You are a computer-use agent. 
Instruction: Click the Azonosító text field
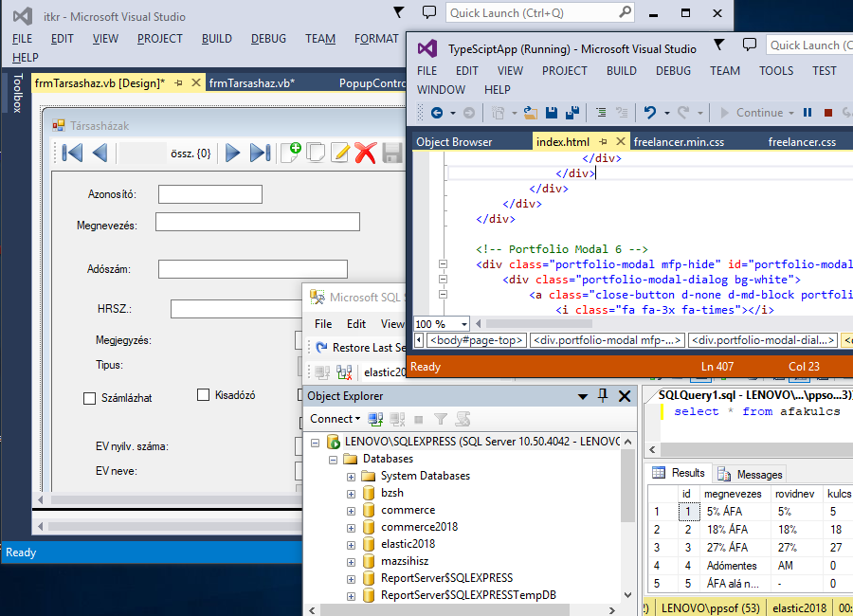209,194
